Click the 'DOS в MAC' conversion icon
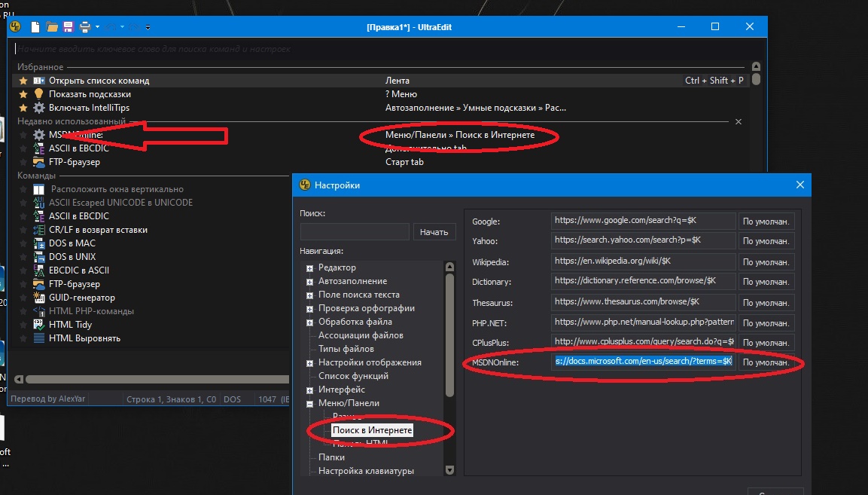Viewport: 868px width, 495px height. pyautogui.click(x=38, y=243)
